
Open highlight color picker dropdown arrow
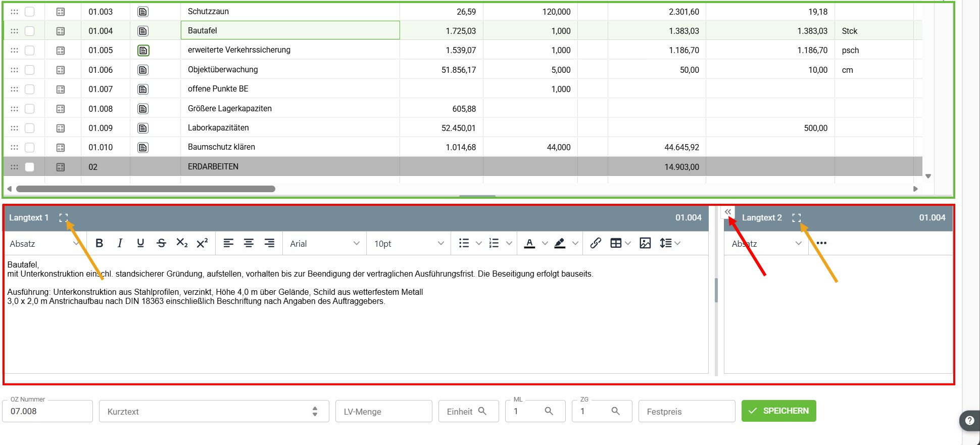(575, 243)
